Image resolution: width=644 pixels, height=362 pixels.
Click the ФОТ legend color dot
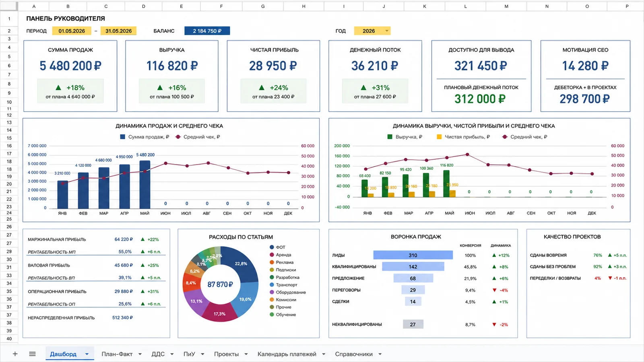272,247
